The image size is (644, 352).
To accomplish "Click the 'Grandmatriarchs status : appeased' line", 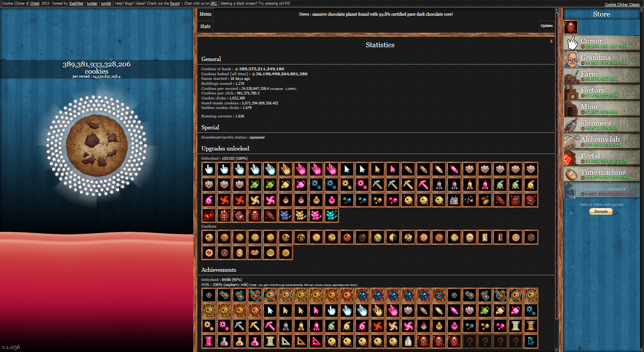I will [x=233, y=137].
